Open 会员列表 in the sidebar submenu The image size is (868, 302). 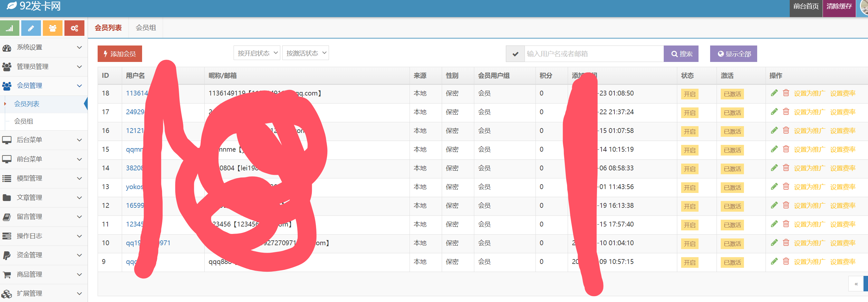click(x=27, y=104)
